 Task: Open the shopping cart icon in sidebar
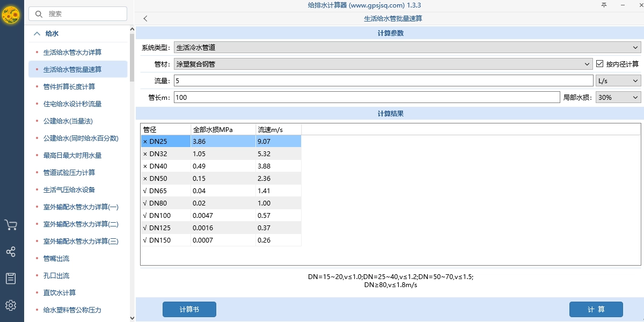pyautogui.click(x=11, y=224)
